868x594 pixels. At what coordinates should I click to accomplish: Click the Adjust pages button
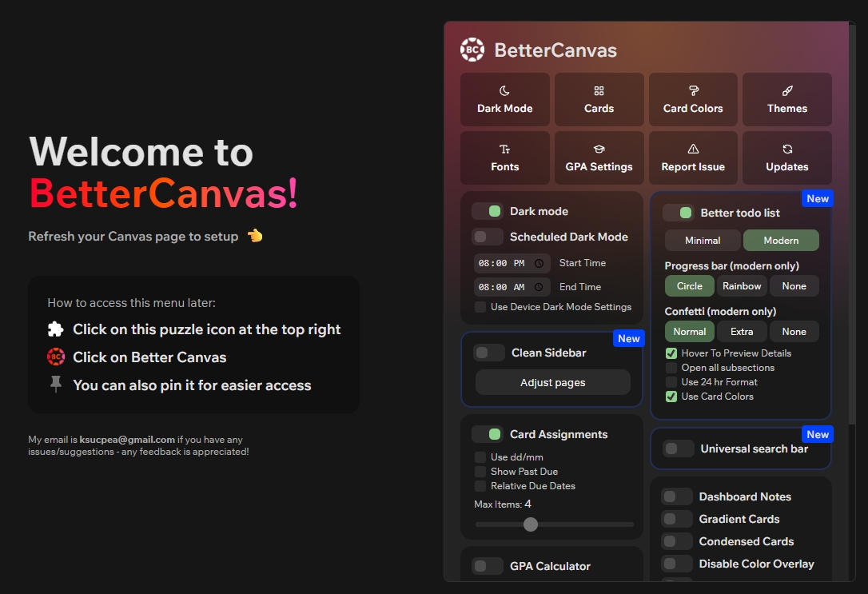[x=552, y=382]
